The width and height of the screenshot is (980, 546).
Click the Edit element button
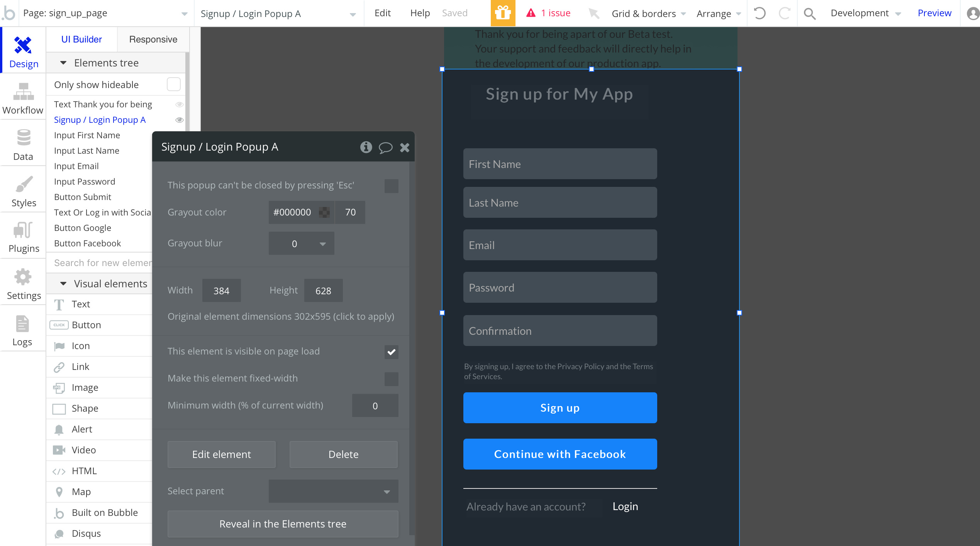coord(221,454)
